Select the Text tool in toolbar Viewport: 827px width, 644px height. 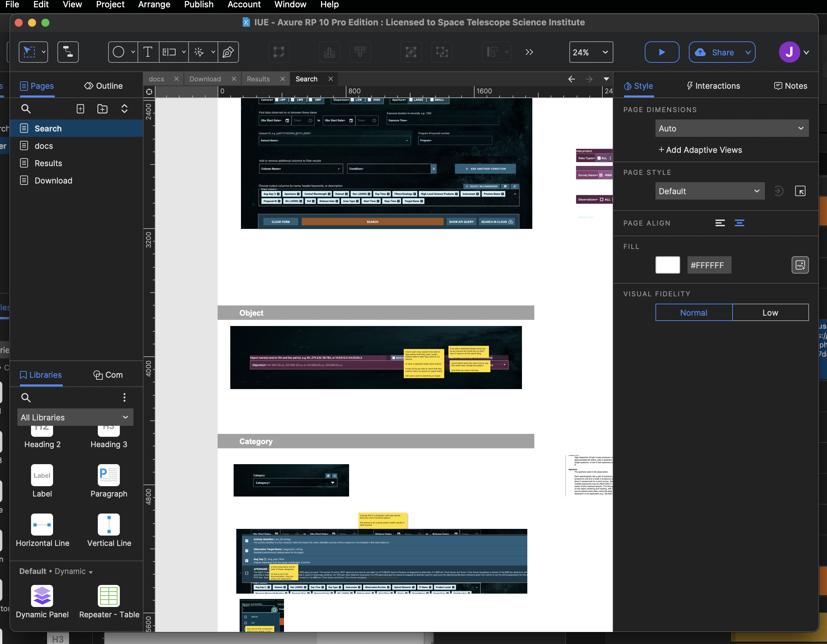point(148,52)
